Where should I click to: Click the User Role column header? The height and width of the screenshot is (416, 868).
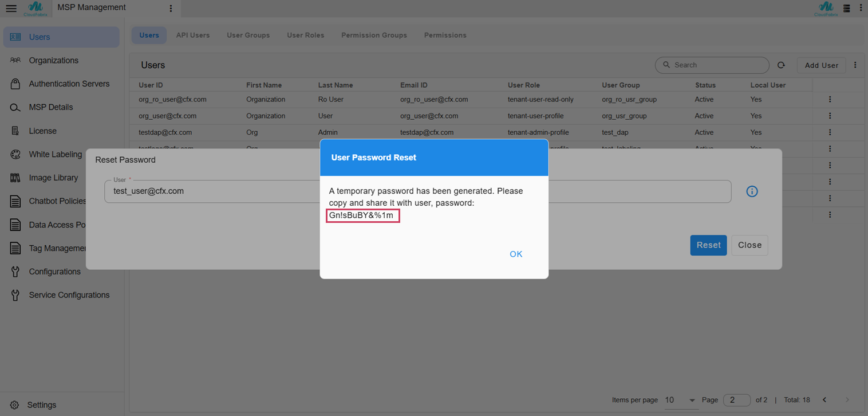pyautogui.click(x=524, y=85)
